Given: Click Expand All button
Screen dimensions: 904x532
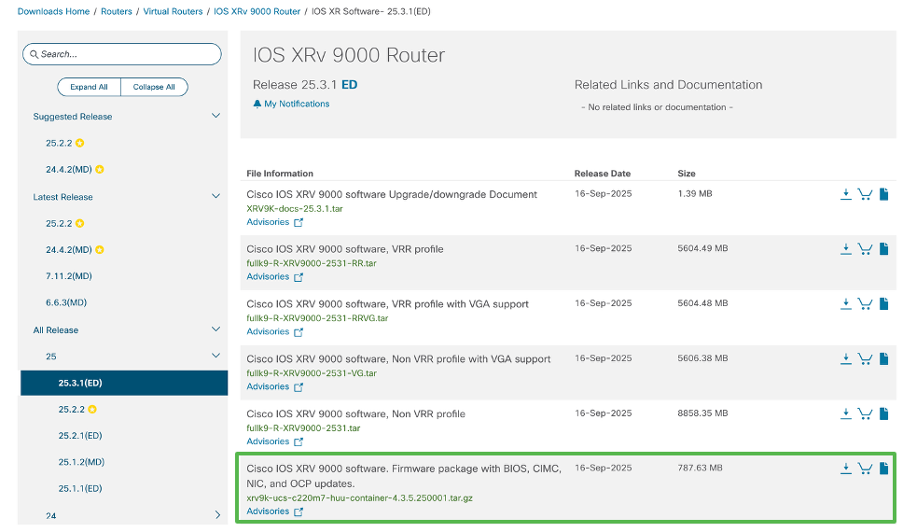Looking at the screenshot, I should [x=89, y=87].
